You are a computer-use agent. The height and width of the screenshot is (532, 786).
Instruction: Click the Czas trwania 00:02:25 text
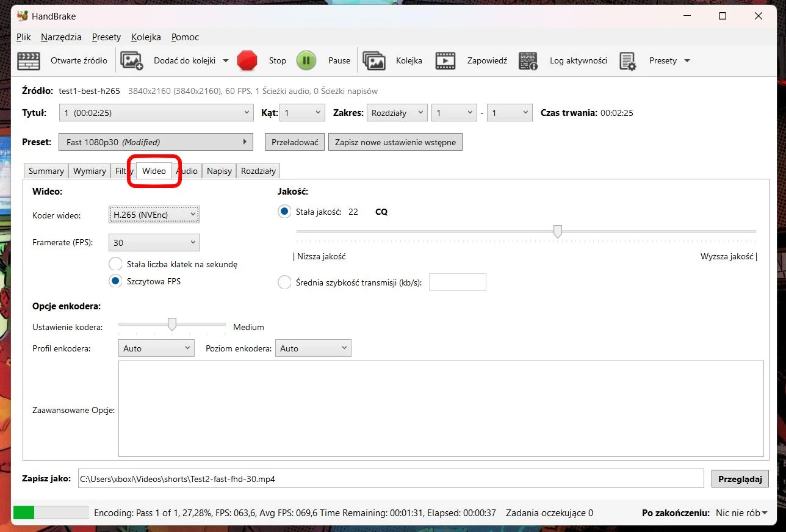pyautogui.click(x=587, y=113)
